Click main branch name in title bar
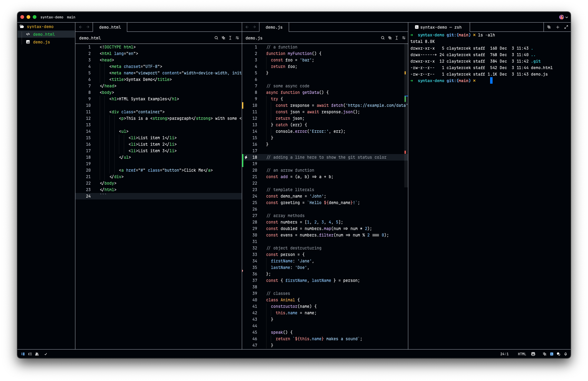This screenshot has height=381, width=588. 71,17
